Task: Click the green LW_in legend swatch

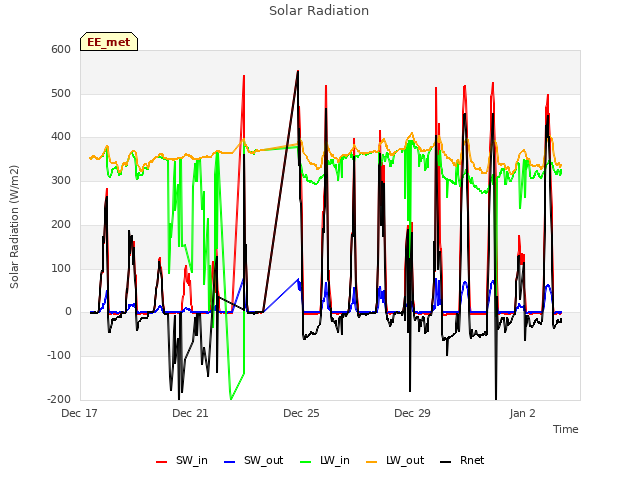Action: (305, 462)
